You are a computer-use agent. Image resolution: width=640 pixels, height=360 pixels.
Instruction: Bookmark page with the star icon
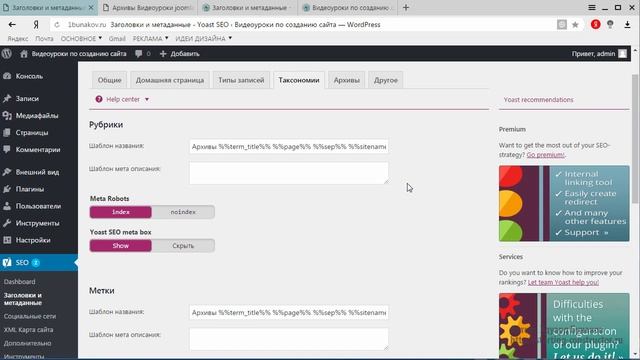tap(575, 25)
